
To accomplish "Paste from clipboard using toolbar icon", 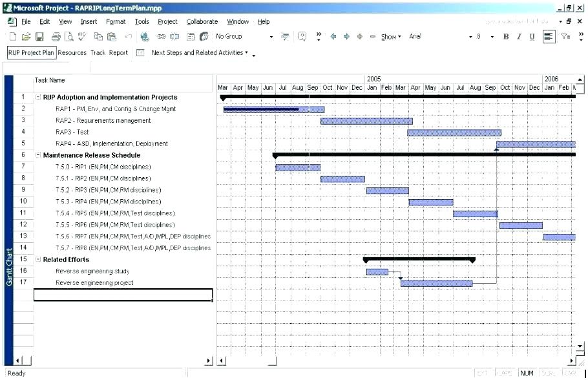I will click(112, 36).
